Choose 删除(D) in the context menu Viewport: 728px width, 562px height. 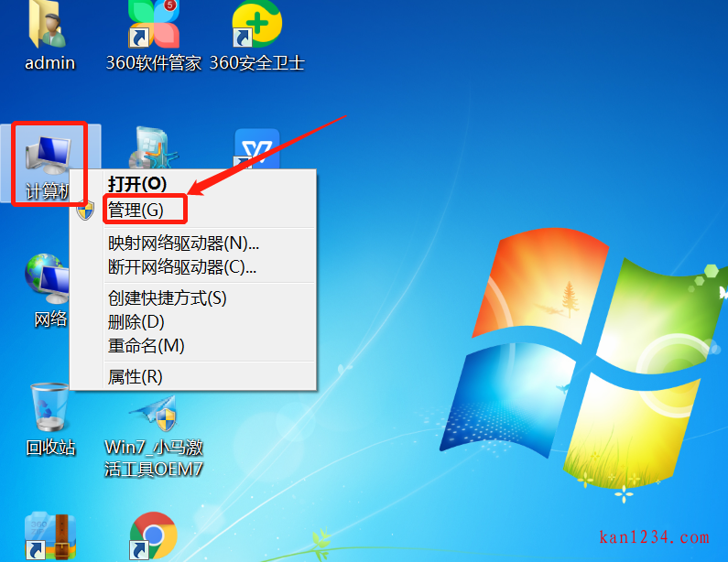coord(136,322)
